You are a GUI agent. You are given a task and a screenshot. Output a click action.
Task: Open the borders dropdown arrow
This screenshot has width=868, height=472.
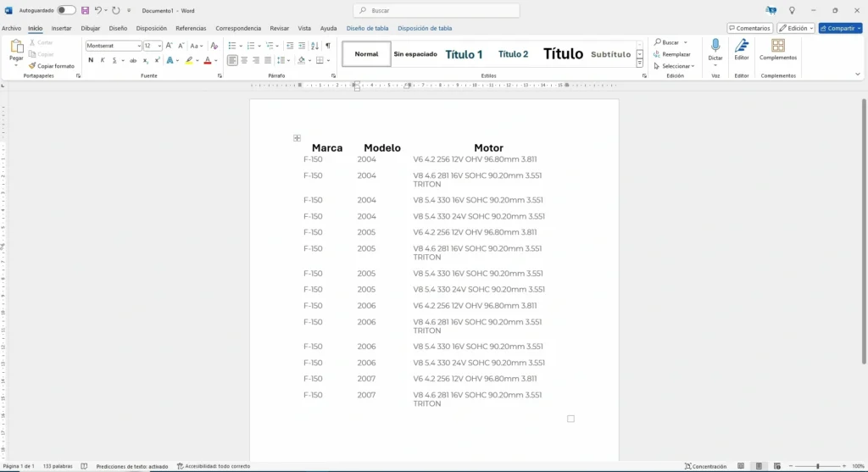[328, 60]
